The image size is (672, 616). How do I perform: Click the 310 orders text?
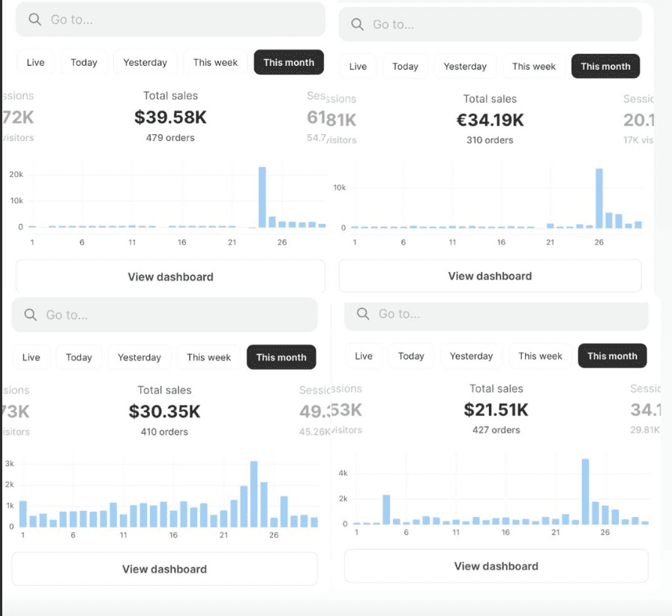click(490, 140)
